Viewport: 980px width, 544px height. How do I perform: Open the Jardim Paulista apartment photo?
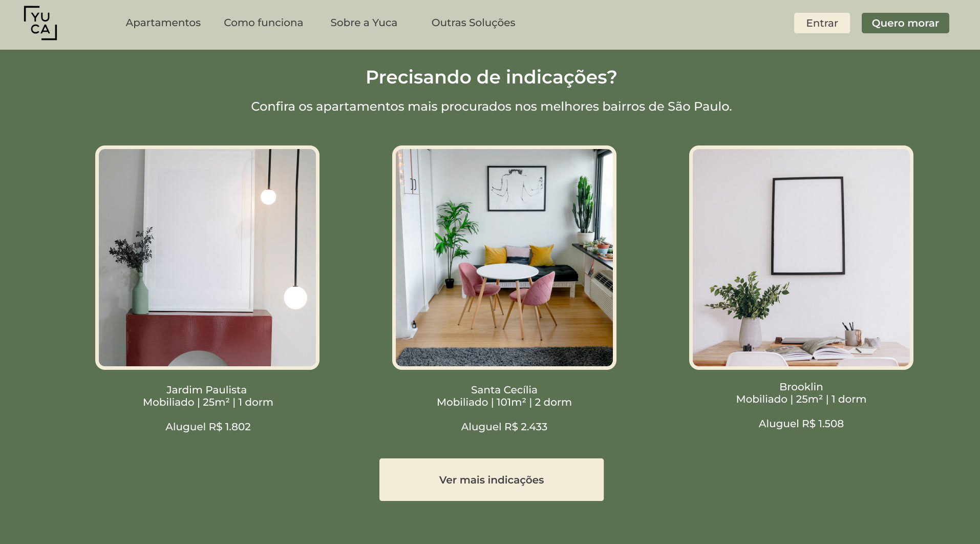(x=207, y=258)
